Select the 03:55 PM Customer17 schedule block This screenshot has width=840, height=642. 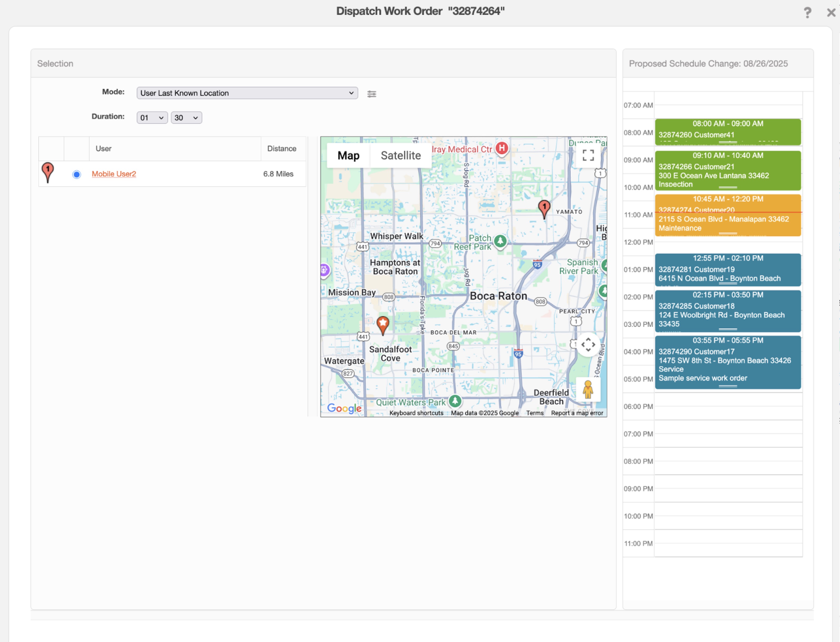[728, 362]
